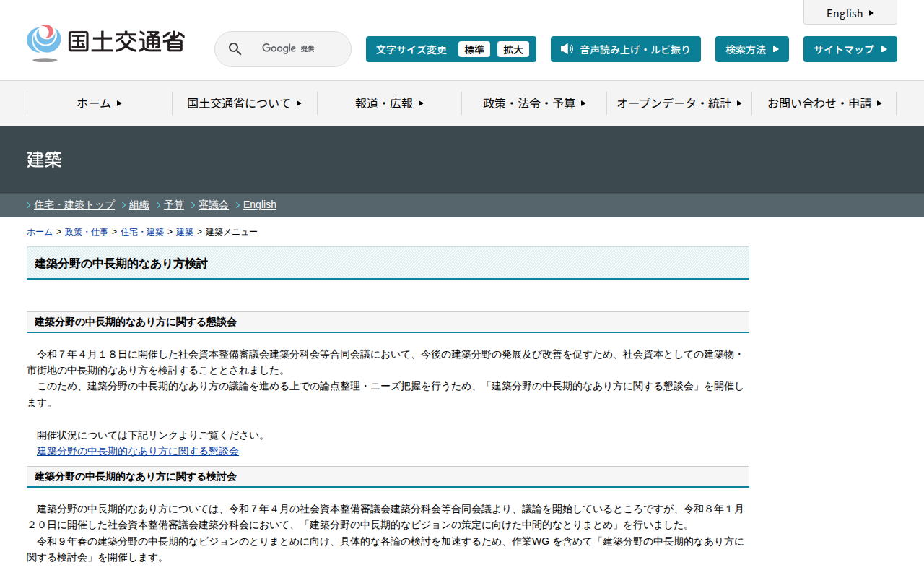The height and width of the screenshot is (578, 924).
Task: Expand the 政策・法令・予算 menu
Action: pos(534,103)
